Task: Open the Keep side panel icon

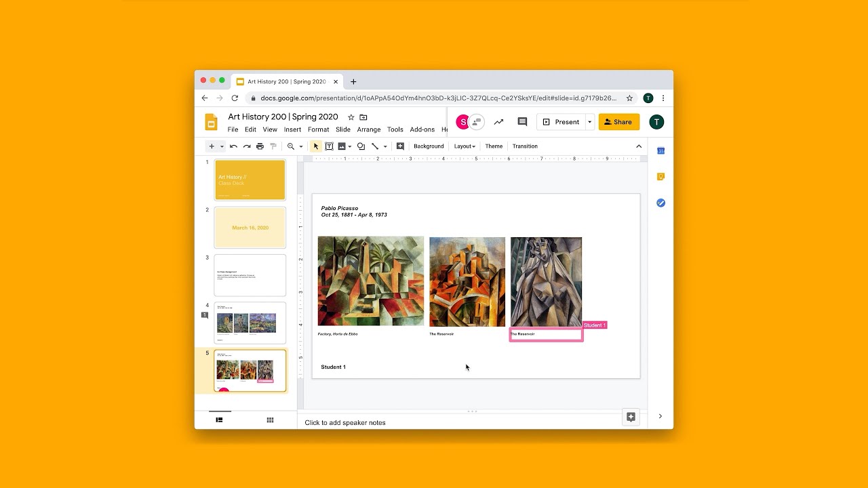Action: [660, 177]
